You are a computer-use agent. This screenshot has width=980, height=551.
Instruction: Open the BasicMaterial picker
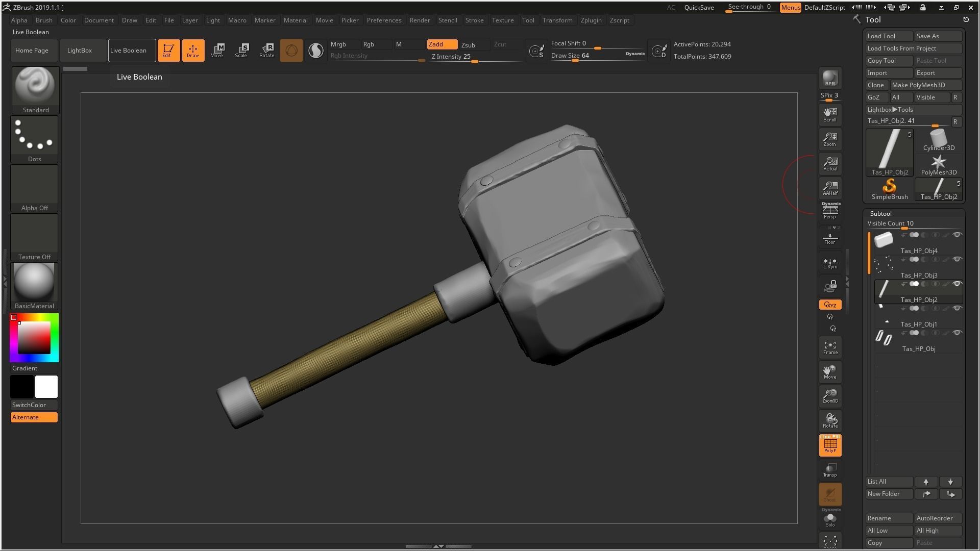[34, 286]
